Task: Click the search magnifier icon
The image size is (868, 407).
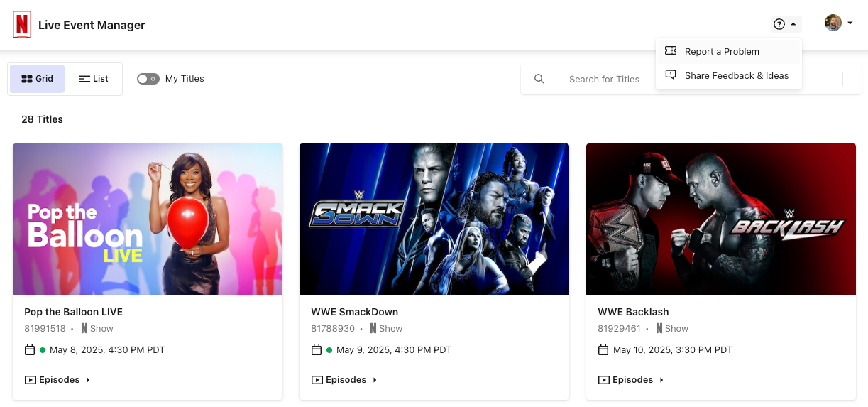Action: tap(539, 79)
